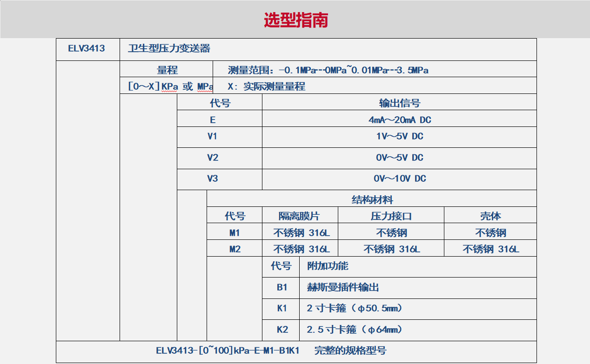Select the 输出信号 column header
The width and height of the screenshot is (590, 364).
(x=399, y=103)
